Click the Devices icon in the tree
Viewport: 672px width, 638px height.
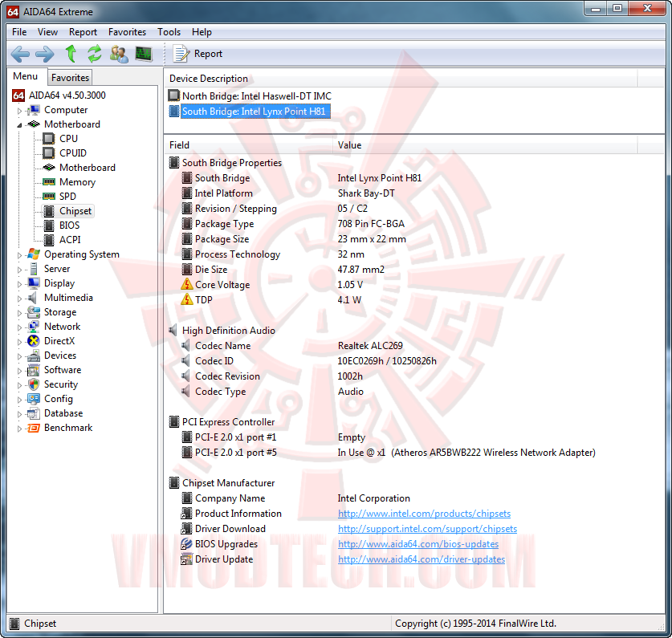click(34, 356)
